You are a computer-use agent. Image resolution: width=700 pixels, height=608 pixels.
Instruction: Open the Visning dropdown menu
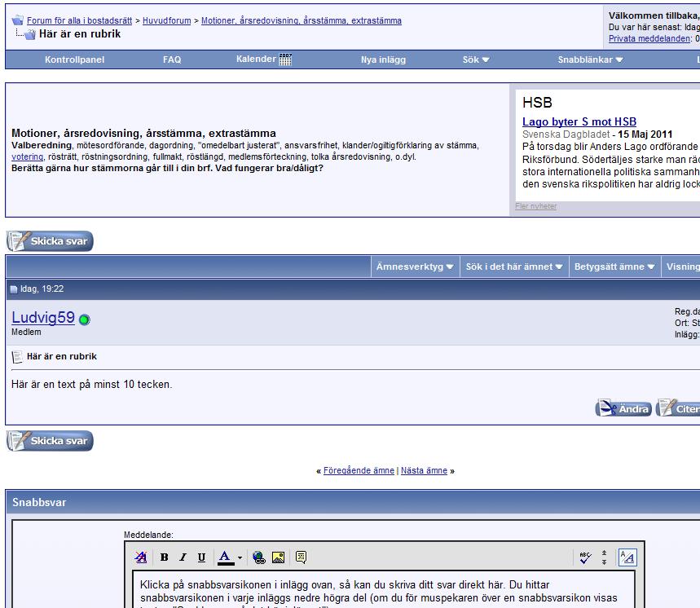680,267
